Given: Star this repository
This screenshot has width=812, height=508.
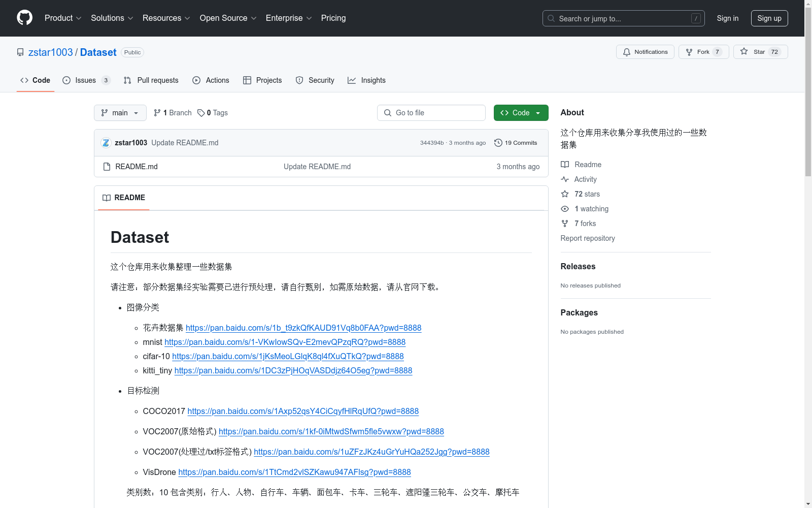Looking at the screenshot, I should click(x=760, y=52).
